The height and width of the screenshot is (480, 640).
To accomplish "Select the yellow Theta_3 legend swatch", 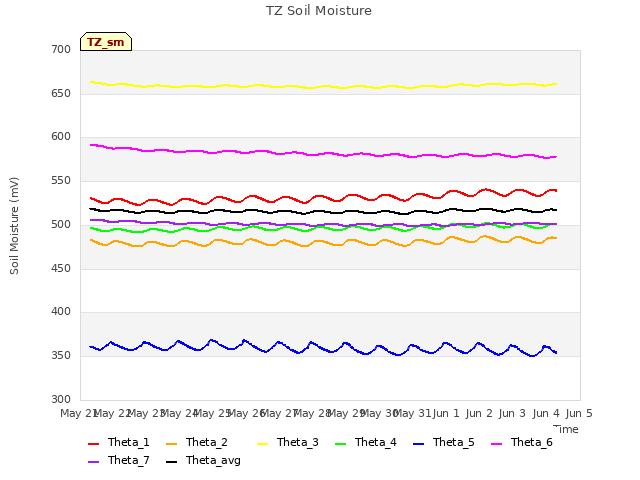I will pos(262,444).
